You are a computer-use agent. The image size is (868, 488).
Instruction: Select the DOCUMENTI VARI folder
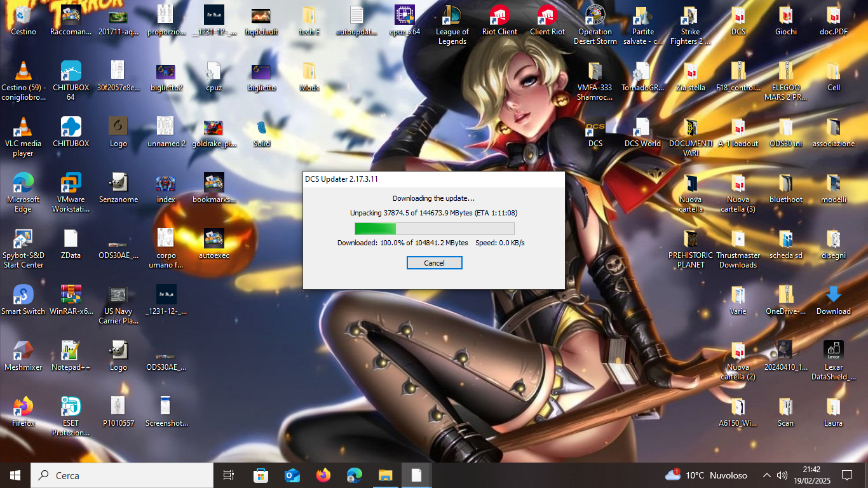[x=690, y=137]
